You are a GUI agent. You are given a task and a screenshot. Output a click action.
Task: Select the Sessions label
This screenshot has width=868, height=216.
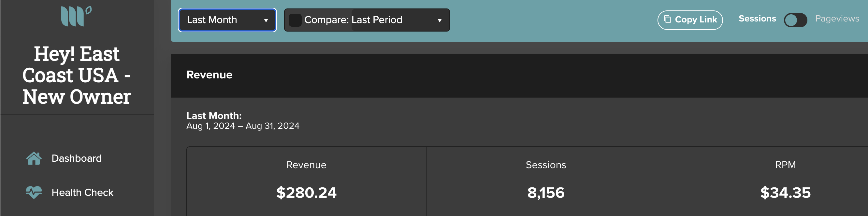(757, 19)
